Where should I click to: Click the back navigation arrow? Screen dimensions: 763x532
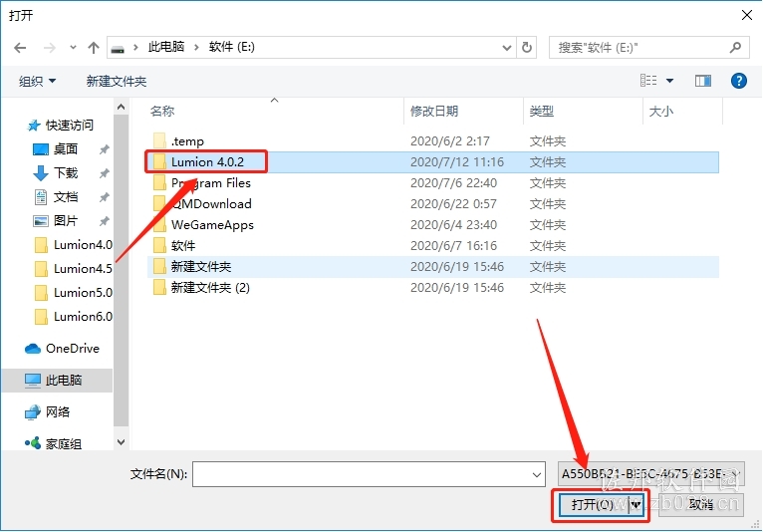tap(20, 48)
